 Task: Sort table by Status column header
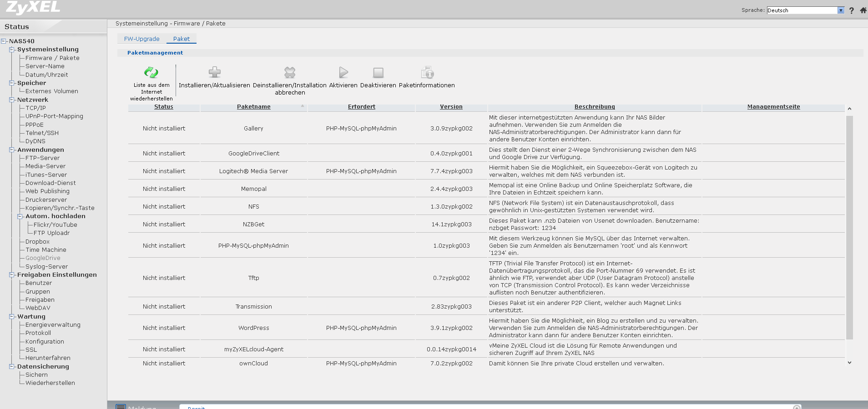coord(164,107)
